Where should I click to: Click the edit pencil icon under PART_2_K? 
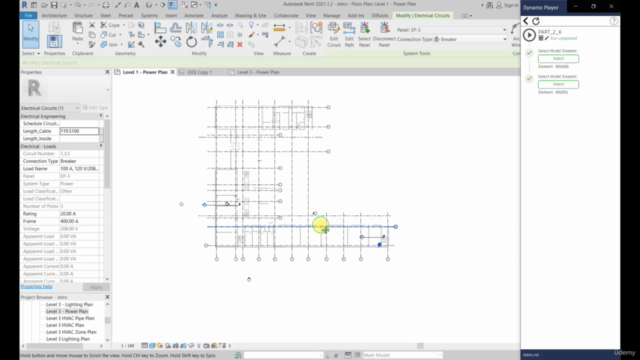547,38
